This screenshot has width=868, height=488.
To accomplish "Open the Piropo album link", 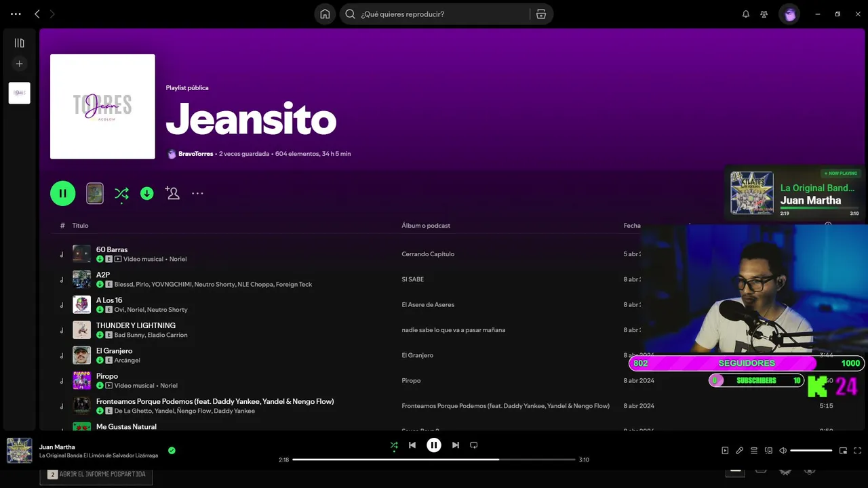I will coord(411,380).
